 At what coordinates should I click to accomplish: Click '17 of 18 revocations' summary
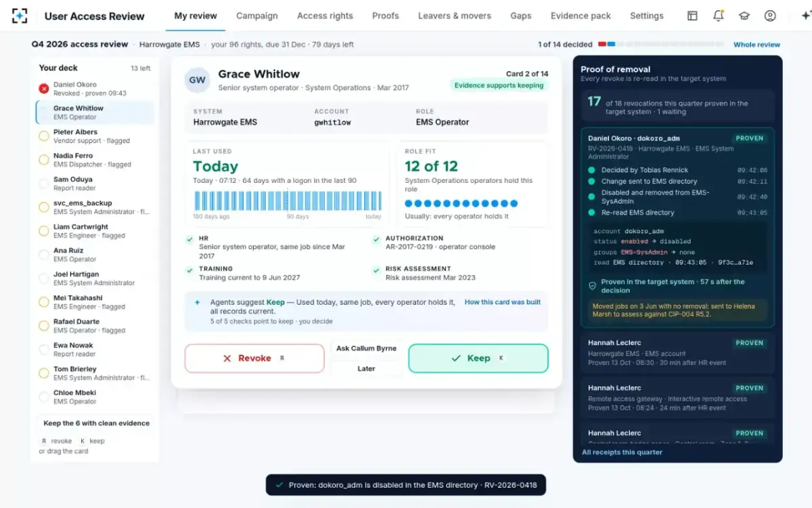(x=677, y=105)
